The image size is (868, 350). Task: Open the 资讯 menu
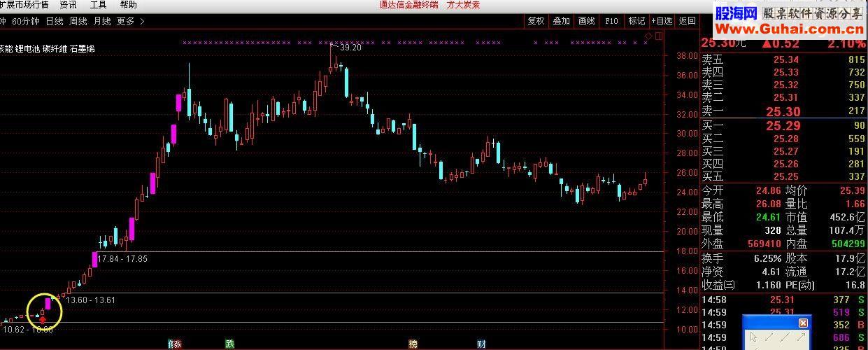point(68,5)
